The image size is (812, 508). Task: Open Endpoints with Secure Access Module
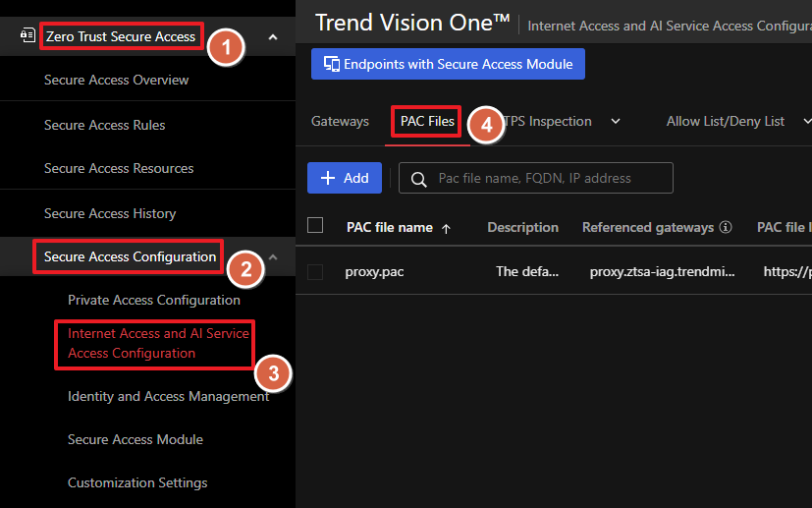coord(448,65)
